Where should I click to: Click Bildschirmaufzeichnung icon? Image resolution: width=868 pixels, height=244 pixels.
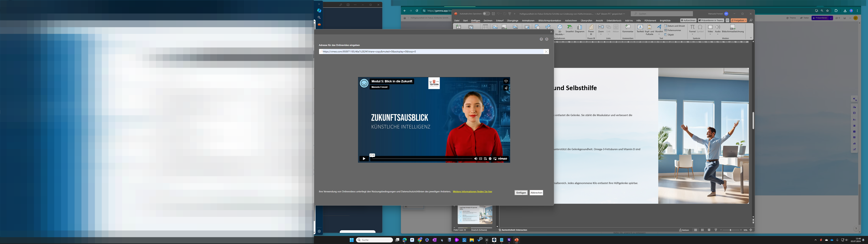pos(733,29)
